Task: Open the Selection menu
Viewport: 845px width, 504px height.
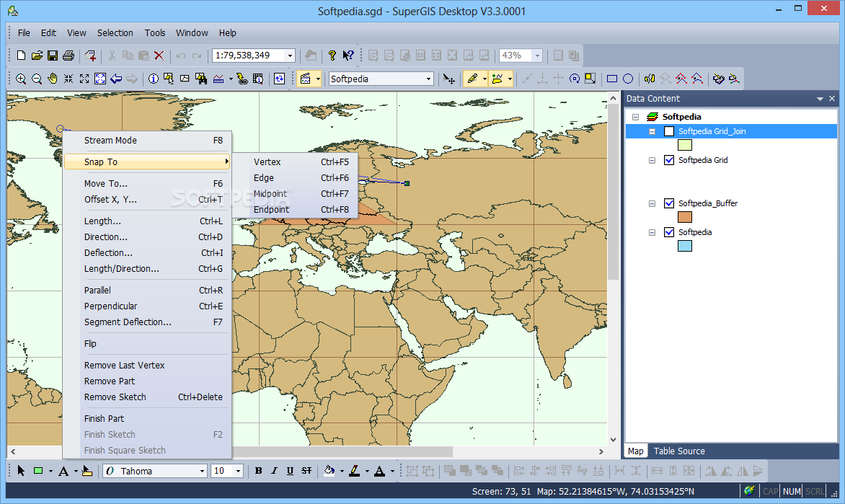Action: coord(115,33)
